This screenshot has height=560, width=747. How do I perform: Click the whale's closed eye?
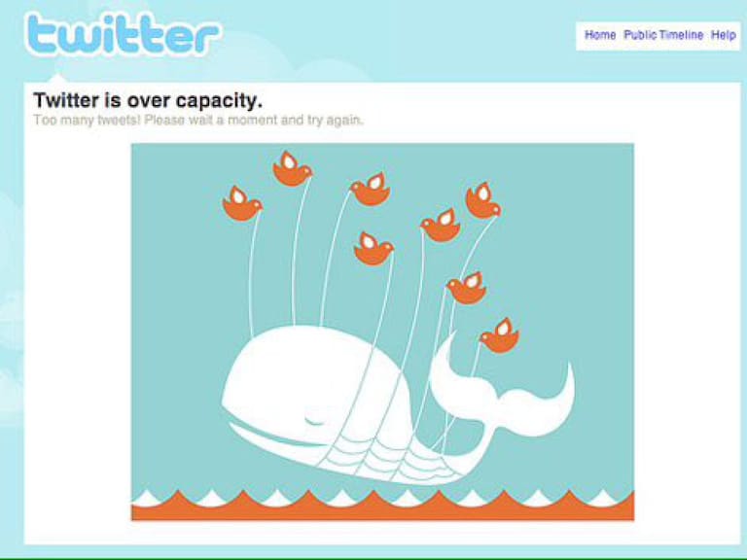point(314,420)
